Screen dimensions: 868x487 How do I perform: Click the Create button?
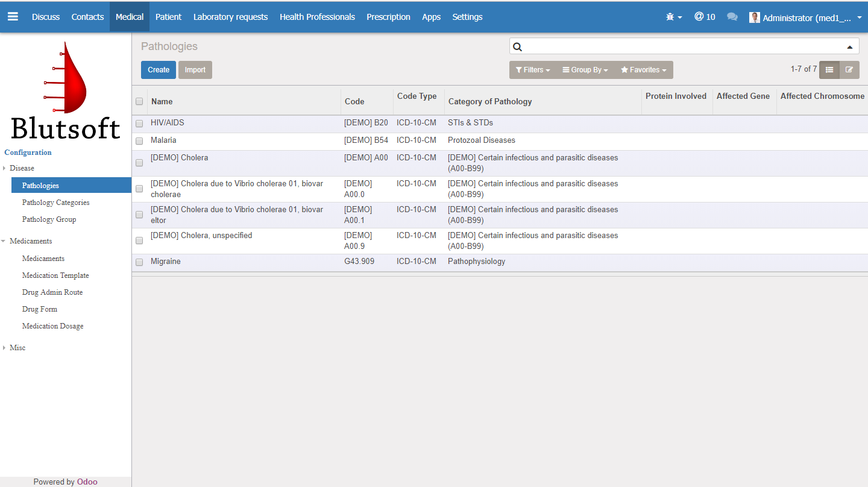[159, 70]
